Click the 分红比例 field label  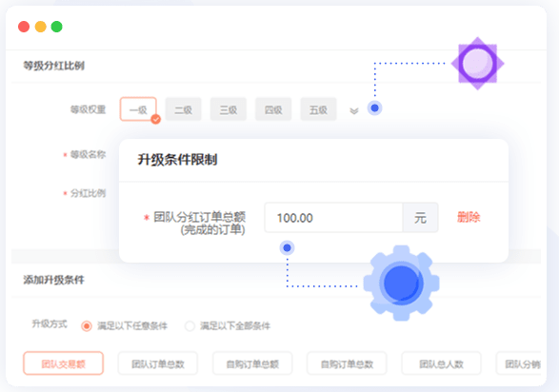tap(88, 193)
